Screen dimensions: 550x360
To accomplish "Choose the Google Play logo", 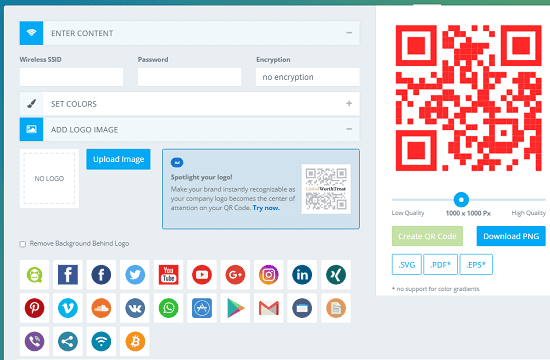I will [235, 308].
